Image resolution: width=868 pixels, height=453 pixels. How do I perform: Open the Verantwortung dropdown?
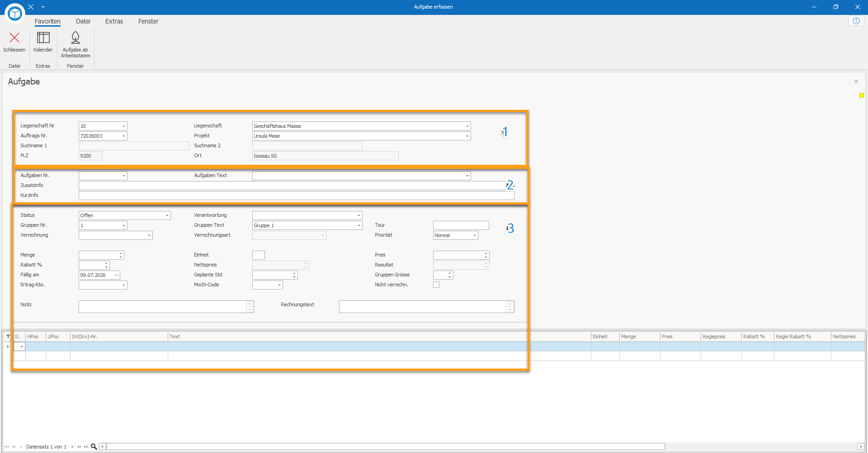(359, 215)
